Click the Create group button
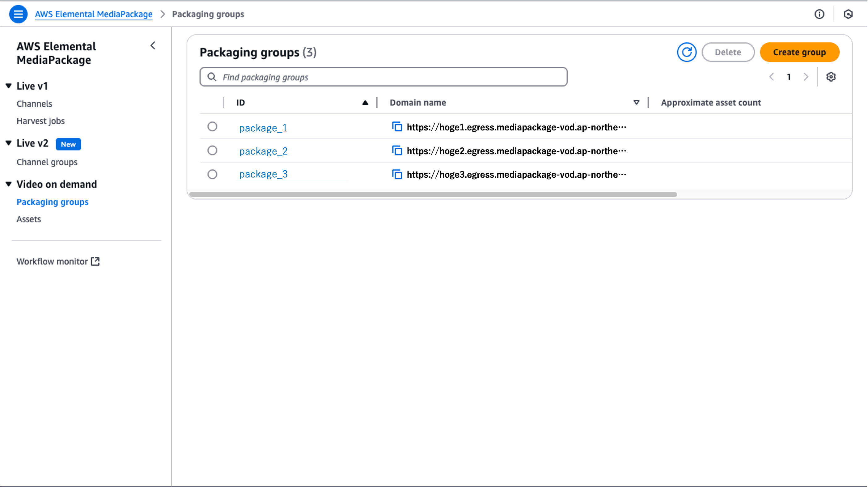The width and height of the screenshot is (868, 487). [800, 52]
